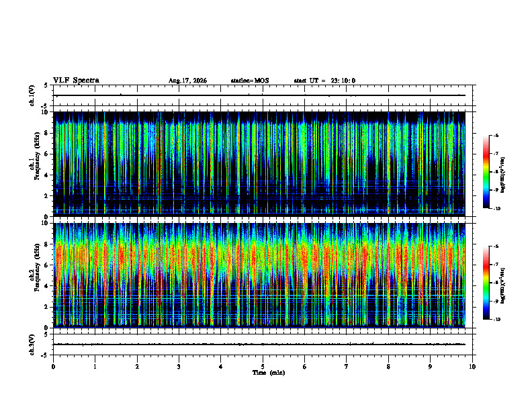The image size is (532, 411).
Task: Click the ch.1 waveform trace in the top panel
Action: [x=259, y=95]
